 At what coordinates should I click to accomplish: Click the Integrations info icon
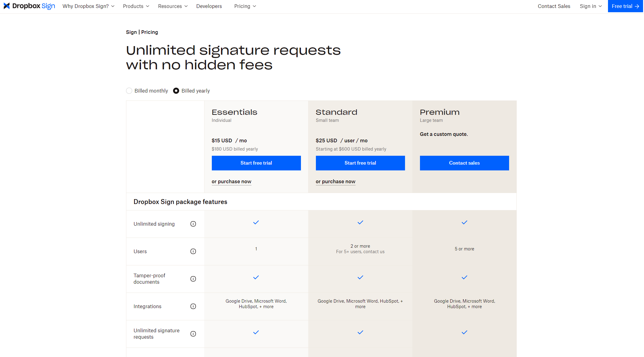pos(193,306)
